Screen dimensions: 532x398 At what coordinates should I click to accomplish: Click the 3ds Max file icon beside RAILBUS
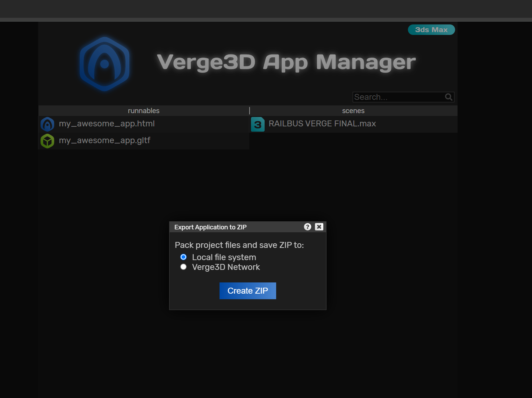coord(258,124)
